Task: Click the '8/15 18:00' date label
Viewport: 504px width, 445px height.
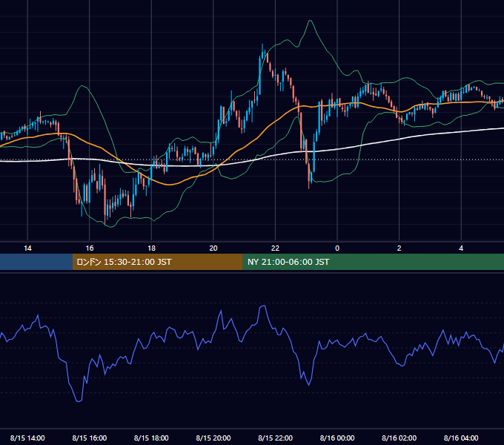Action: pyautogui.click(x=151, y=438)
